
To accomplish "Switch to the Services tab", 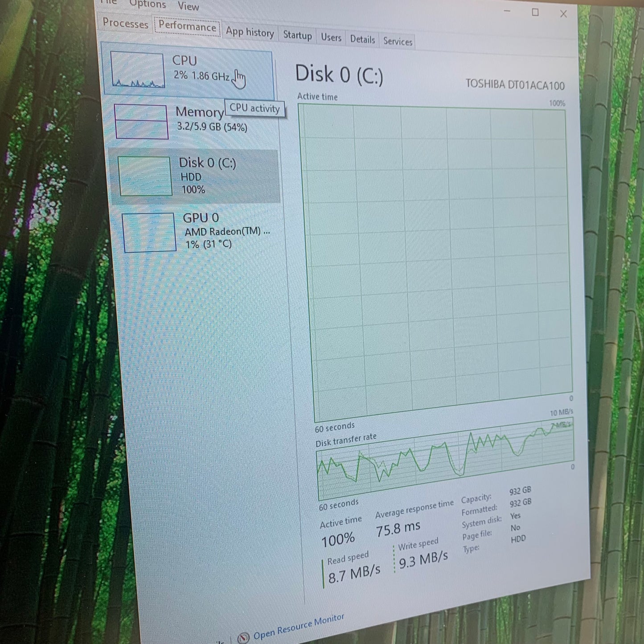I will click(398, 42).
